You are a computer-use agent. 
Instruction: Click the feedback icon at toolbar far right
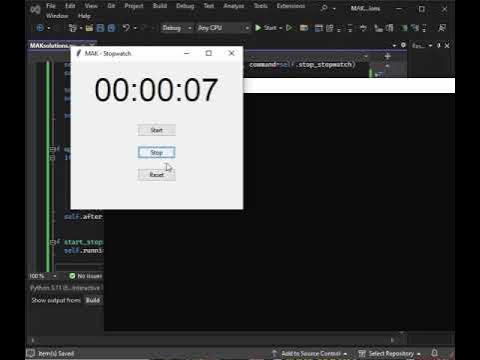pyautogui.click(x=442, y=28)
